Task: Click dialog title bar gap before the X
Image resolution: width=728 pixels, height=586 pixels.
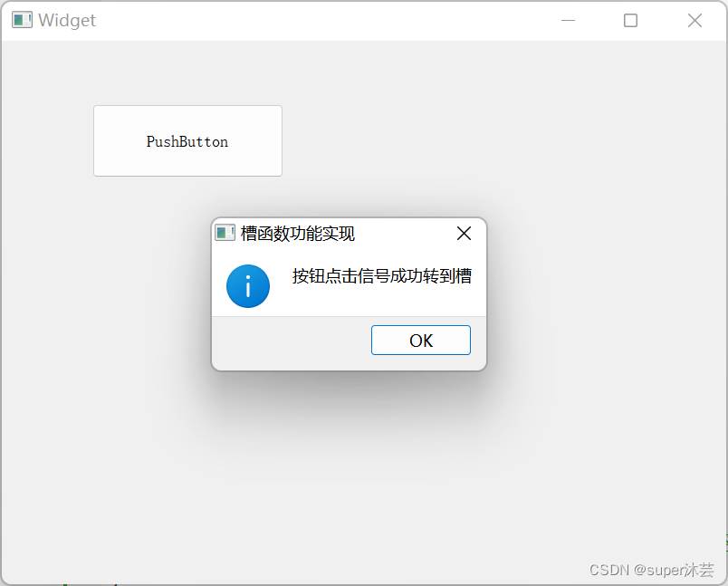Action: tap(404, 233)
